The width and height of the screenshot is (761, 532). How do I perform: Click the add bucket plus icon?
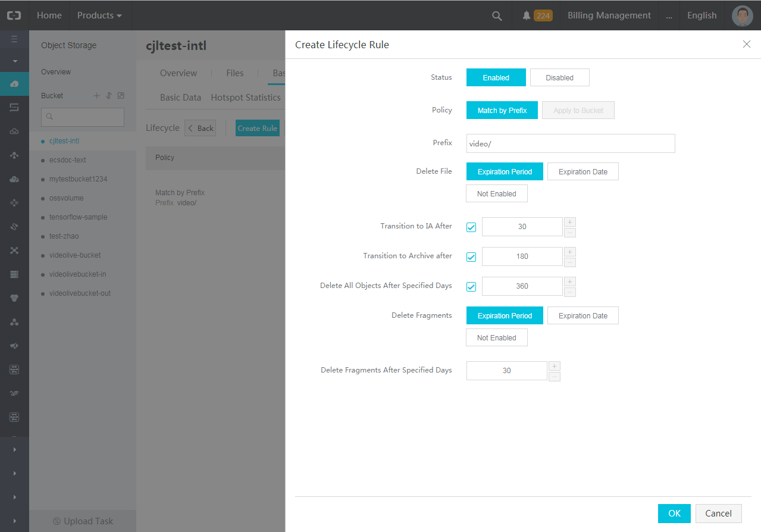coord(97,96)
